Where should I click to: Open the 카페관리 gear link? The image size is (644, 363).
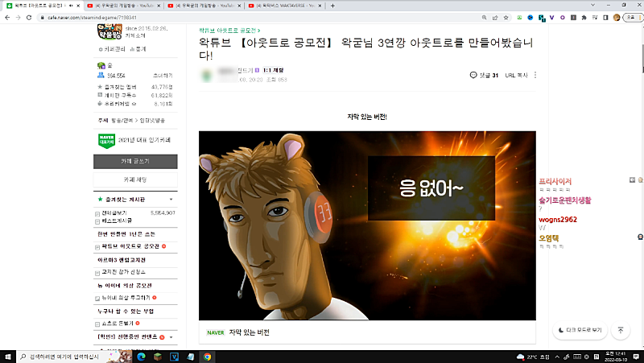click(111, 49)
